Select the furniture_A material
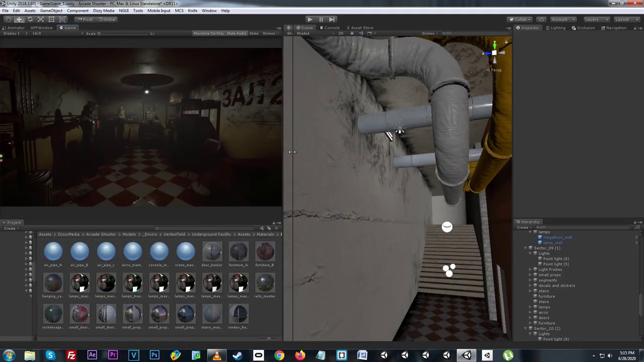644x362 pixels. click(238, 254)
